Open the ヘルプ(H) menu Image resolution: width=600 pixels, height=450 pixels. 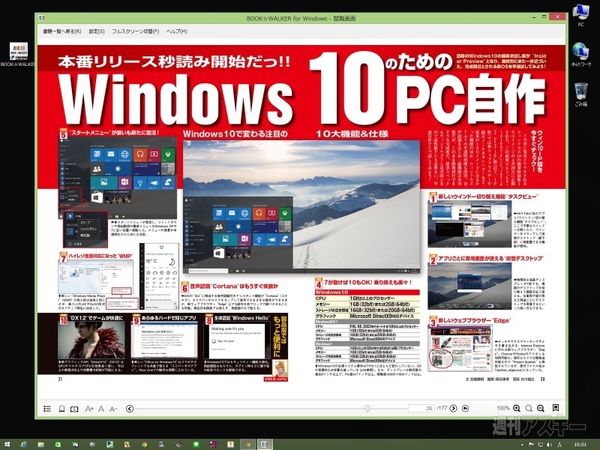point(177,31)
